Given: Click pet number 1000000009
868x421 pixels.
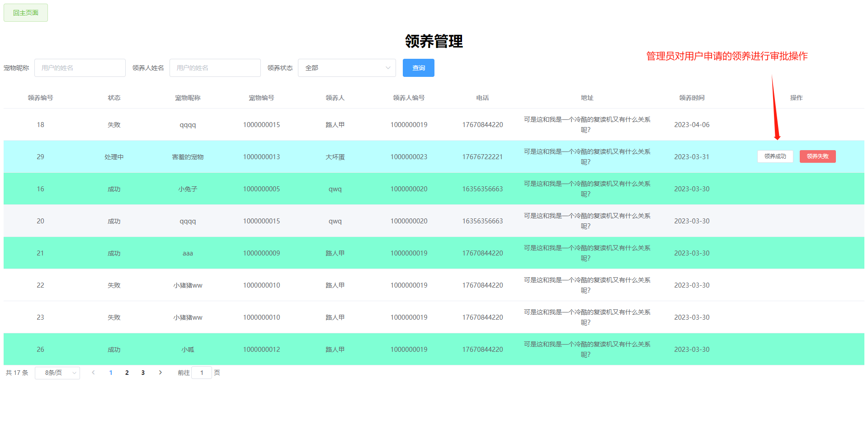Looking at the screenshot, I should (x=261, y=253).
